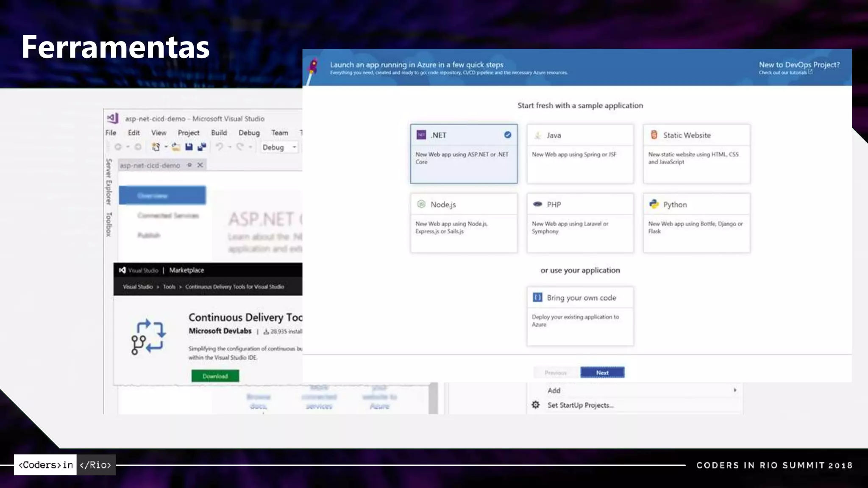Screen dimensions: 868x488
Task: Select the Bring your own code card
Action: [x=580, y=316]
